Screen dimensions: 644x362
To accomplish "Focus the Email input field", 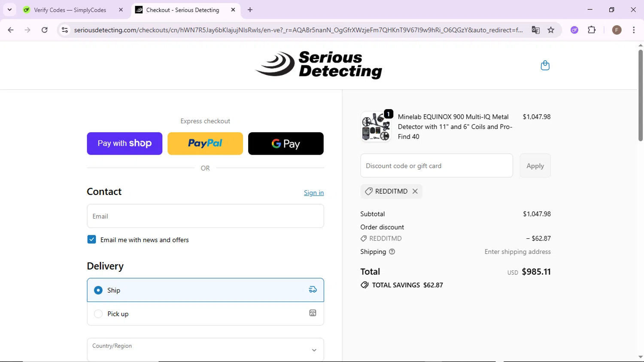I will pos(205,216).
